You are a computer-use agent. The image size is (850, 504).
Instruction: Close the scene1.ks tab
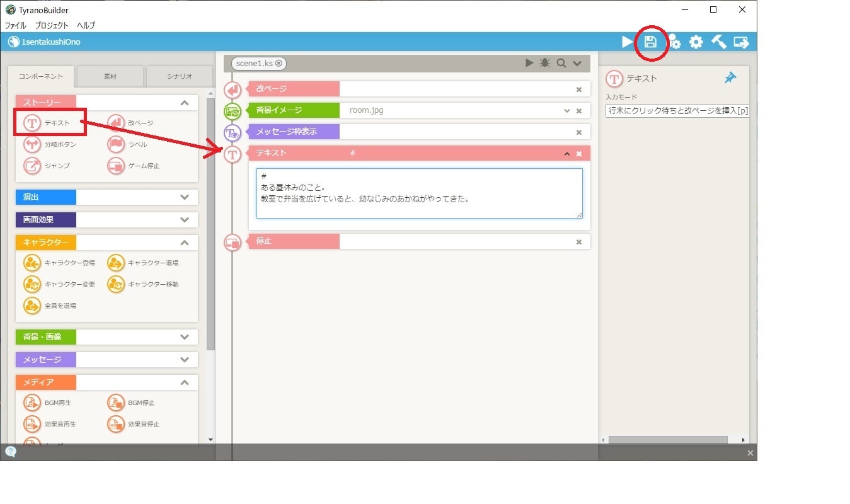pyautogui.click(x=279, y=63)
